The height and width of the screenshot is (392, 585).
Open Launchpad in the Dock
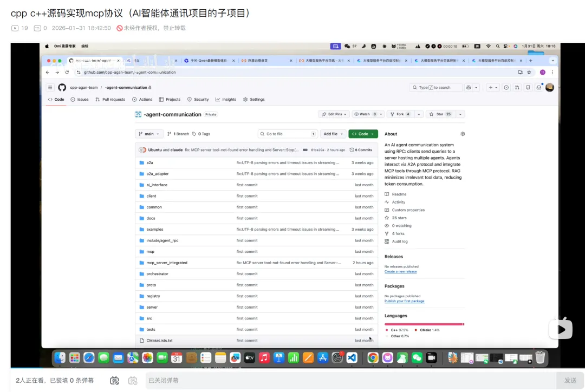coord(75,358)
